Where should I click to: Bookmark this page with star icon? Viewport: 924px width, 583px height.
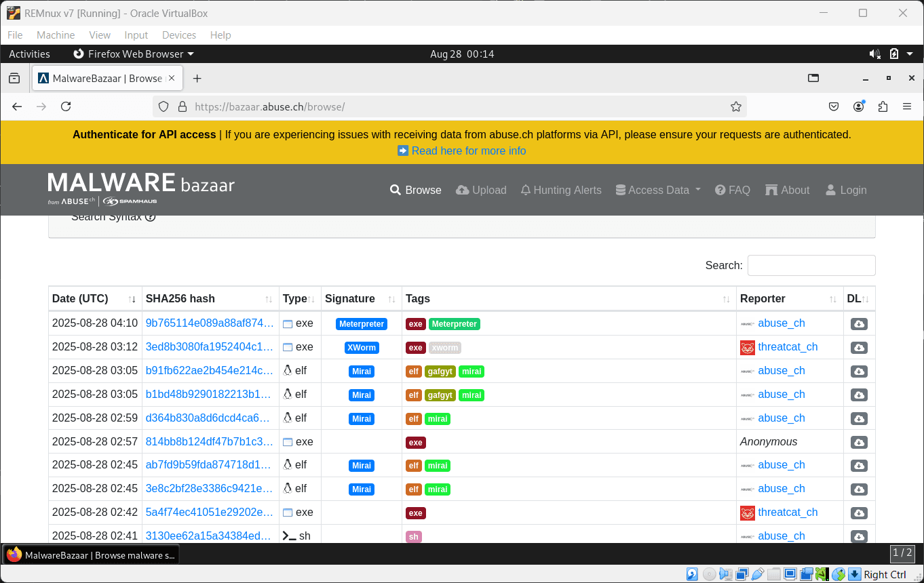pyautogui.click(x=735, y=106)
